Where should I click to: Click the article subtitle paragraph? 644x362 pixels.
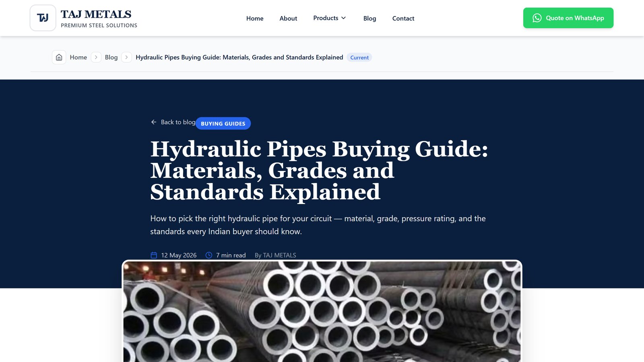(x=318, y=225)
